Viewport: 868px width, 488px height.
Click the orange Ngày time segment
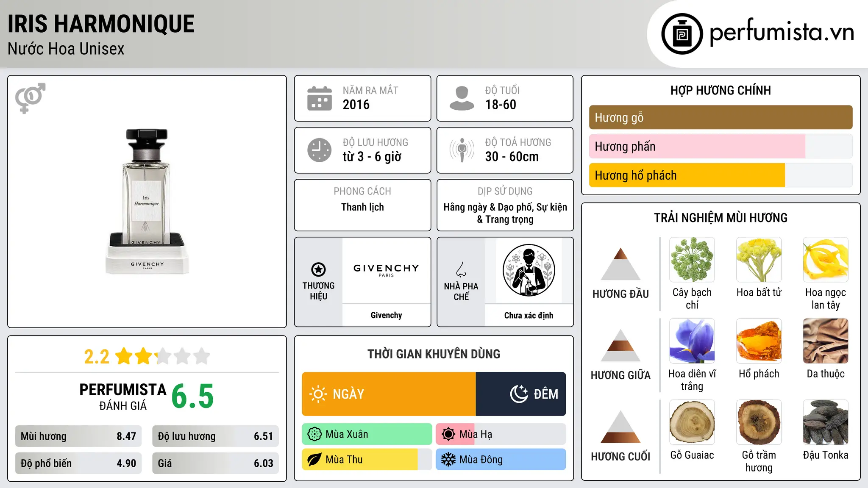click(389, 394)
